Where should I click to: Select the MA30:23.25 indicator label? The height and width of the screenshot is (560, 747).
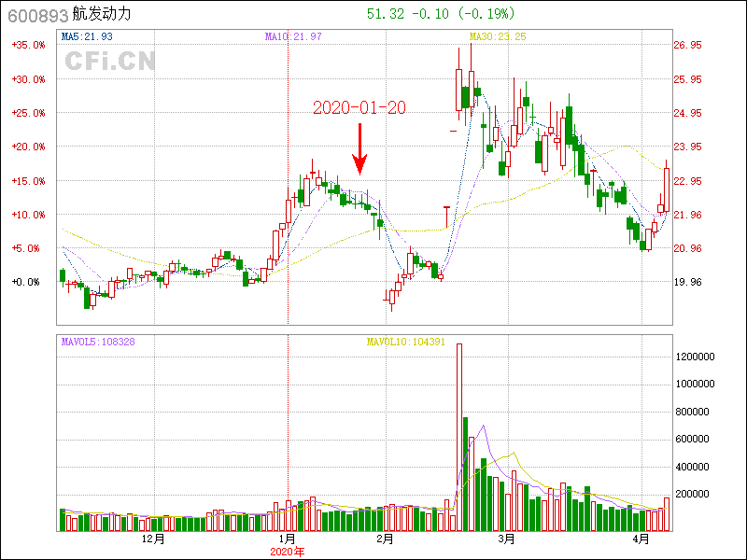(x=498, y=36)
